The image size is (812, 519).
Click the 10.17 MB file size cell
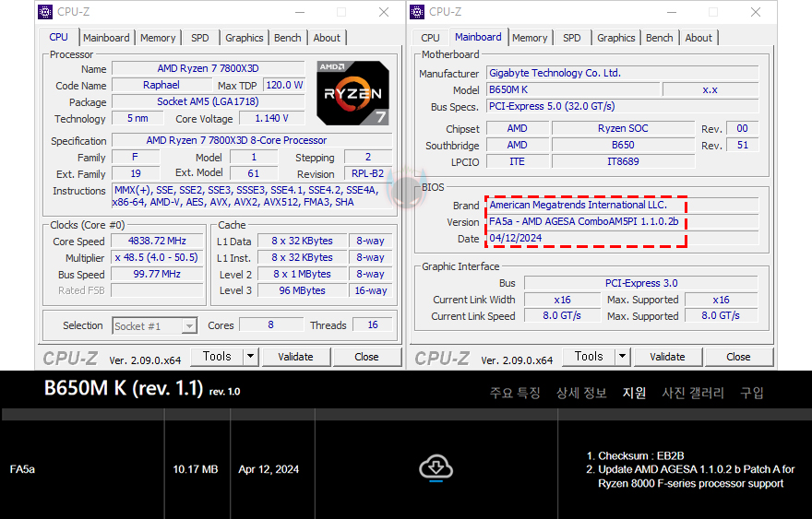[x=196, y=469]
